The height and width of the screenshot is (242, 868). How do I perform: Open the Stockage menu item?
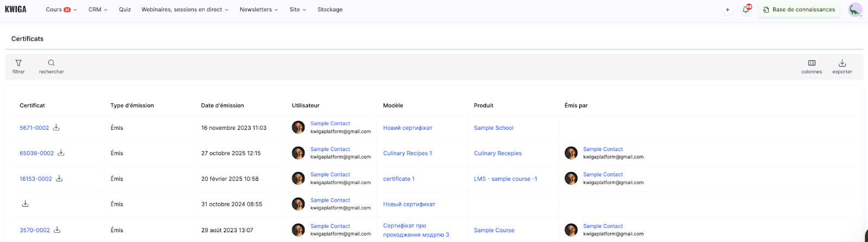(330, 10)
